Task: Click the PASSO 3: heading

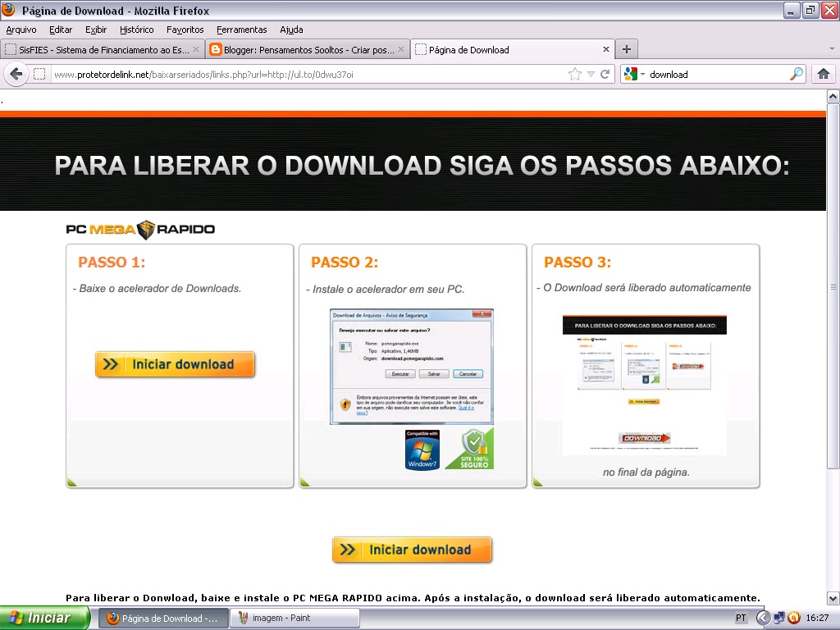Action: tap(577, 262)
